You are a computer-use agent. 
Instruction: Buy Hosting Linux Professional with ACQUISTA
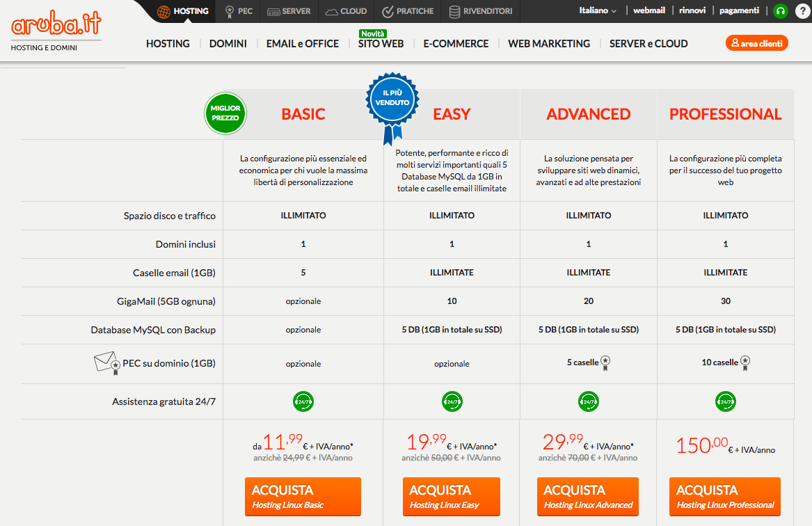(x=725, y=497)
